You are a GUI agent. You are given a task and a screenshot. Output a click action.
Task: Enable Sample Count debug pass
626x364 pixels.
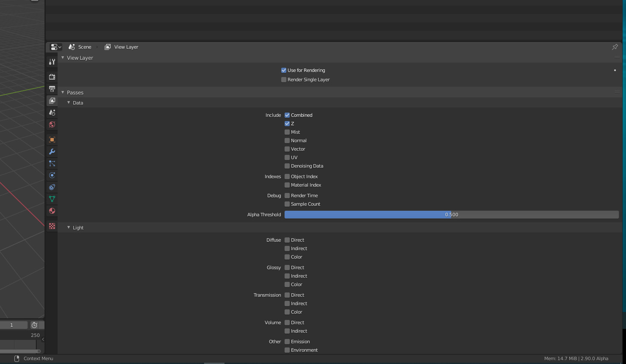click(287, 204)
